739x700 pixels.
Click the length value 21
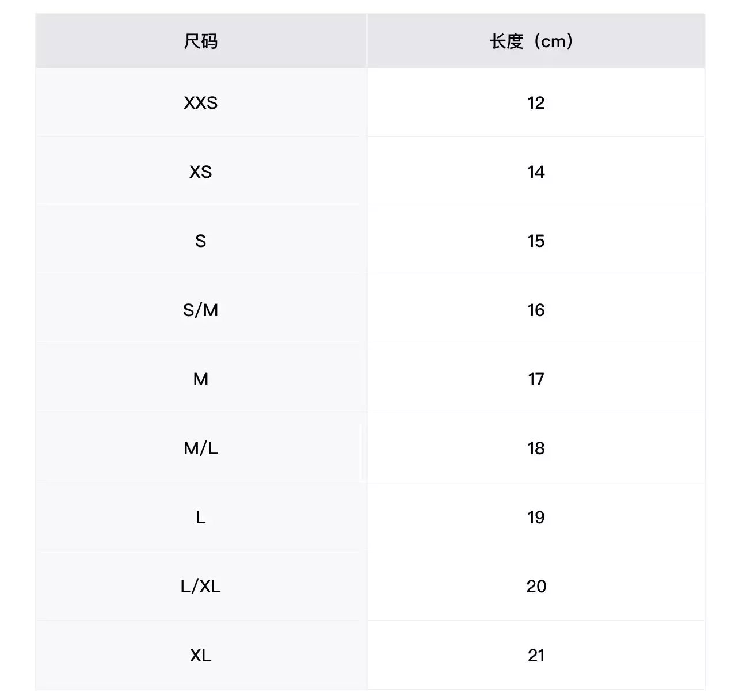coord(536,655)
